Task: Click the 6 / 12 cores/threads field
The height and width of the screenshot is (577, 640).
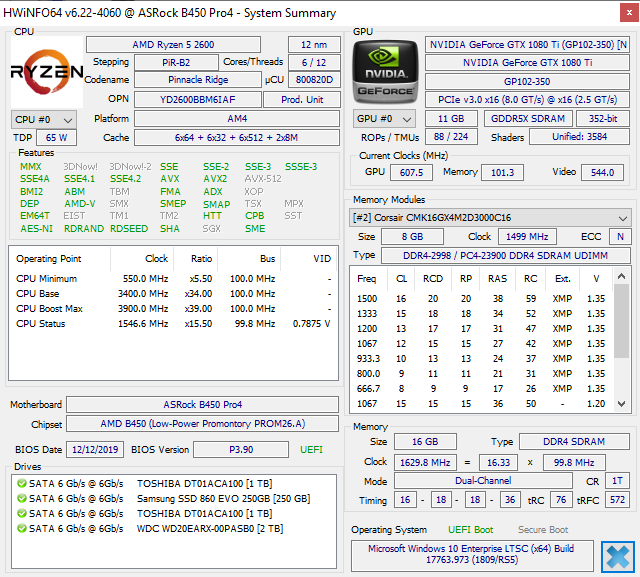Action: tap(314, 62)
